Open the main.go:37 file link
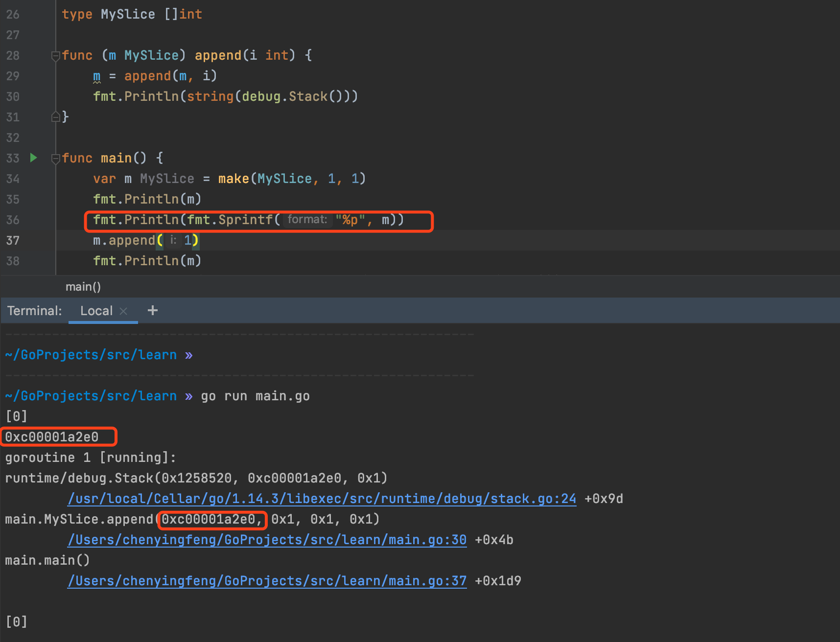Viewport: 840px width, 642px height. (267, 581)
